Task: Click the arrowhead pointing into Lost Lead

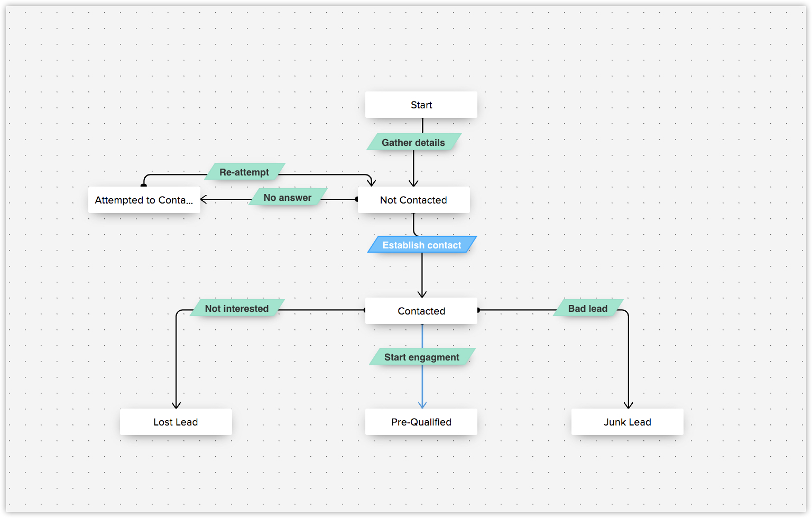Action: click(177, 405)
